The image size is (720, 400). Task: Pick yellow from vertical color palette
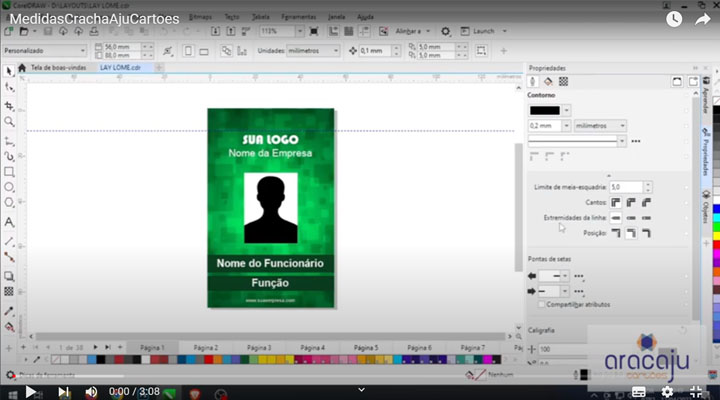(716, 236)
